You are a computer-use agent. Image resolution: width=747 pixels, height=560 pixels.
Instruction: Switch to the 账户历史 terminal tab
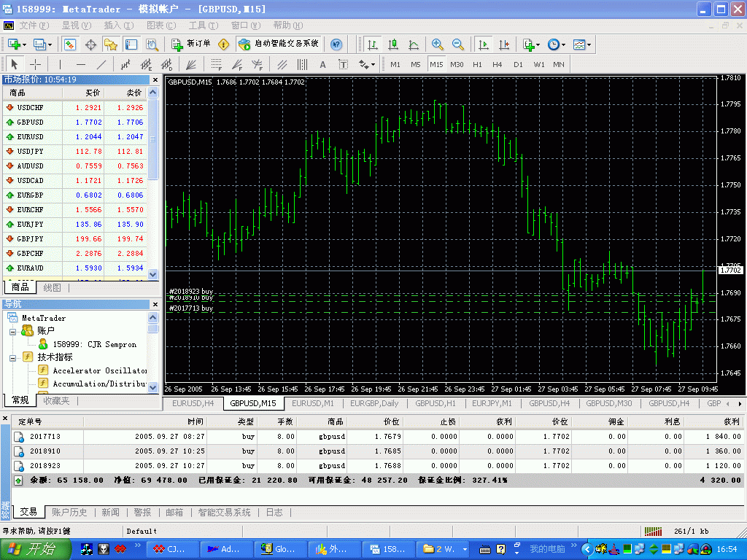click(x=69, y=513)
